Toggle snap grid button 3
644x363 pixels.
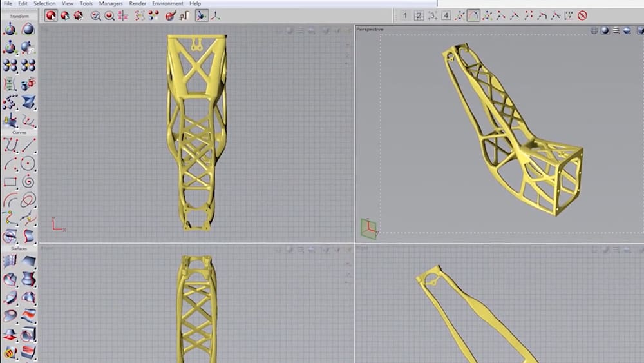pyautogui.click(x=432, y=15)
